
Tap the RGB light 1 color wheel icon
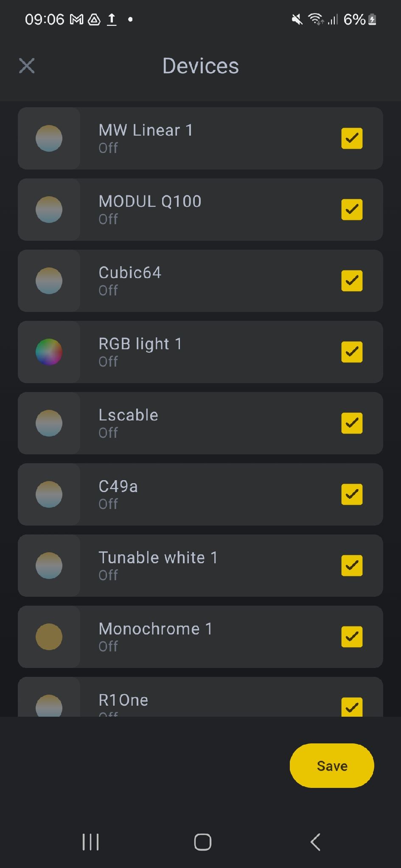pos(49,352)
